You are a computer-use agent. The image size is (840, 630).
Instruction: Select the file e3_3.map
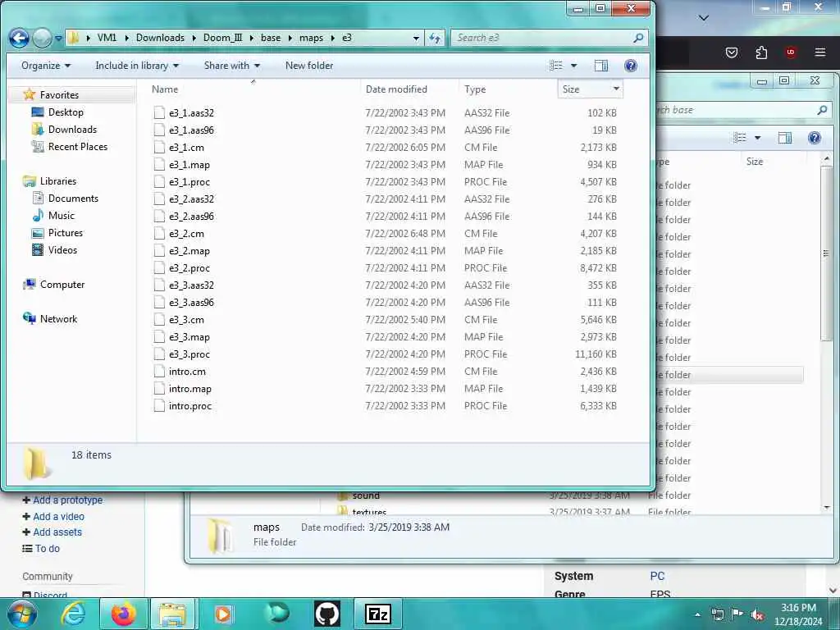(189, 337)
